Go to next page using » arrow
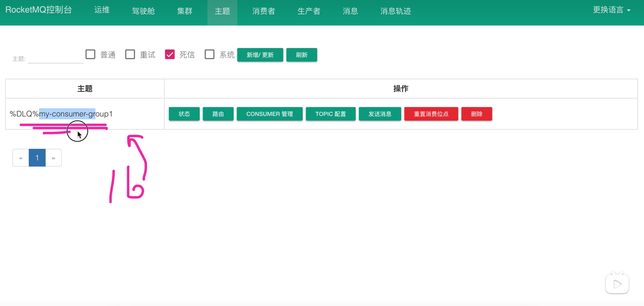644x306 pixels. pyautogui.click(x=53, y=158)
